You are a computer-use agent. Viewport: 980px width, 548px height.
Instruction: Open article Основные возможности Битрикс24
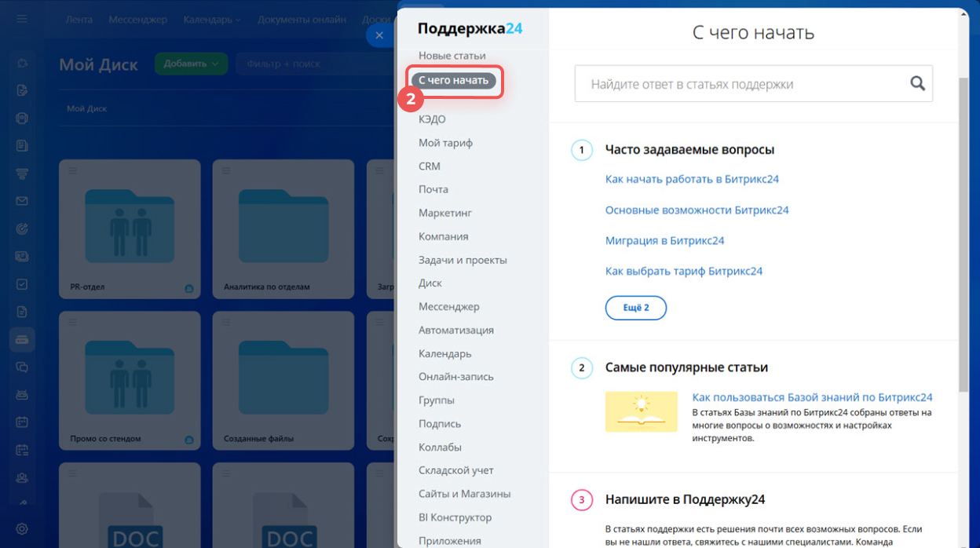click(x=697, y=210)
